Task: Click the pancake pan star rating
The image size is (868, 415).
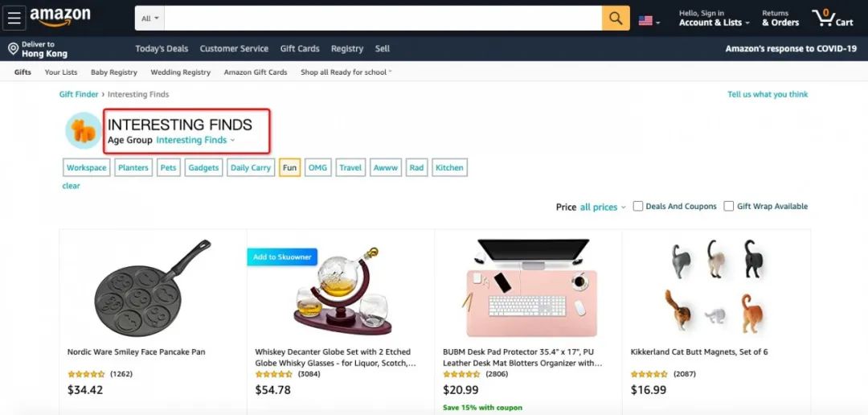Action: [x=86, y=374]
